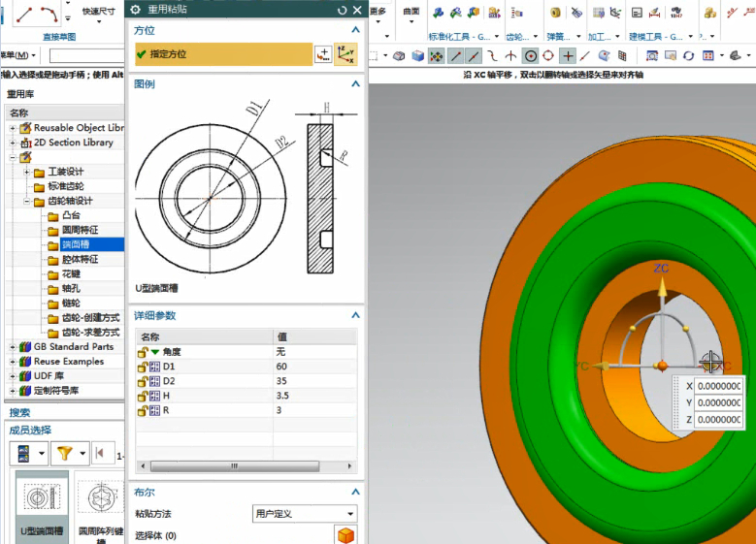Click the second icon in 加工 group

615,13
